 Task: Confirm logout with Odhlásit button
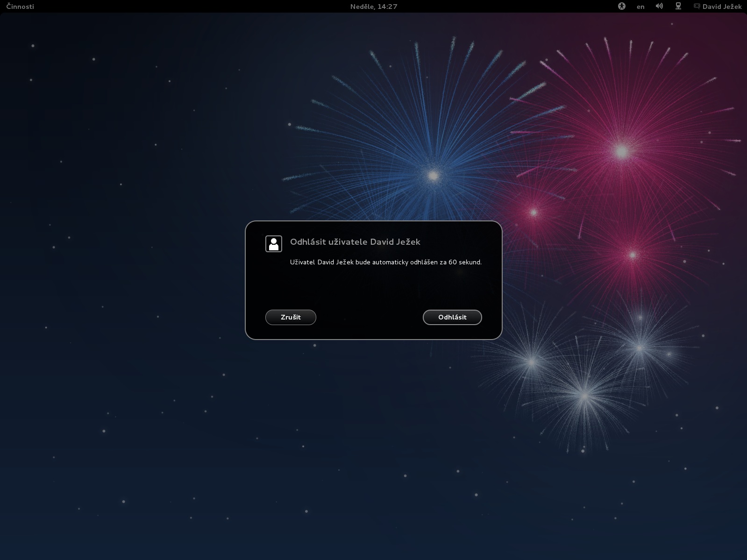[452, 317]
